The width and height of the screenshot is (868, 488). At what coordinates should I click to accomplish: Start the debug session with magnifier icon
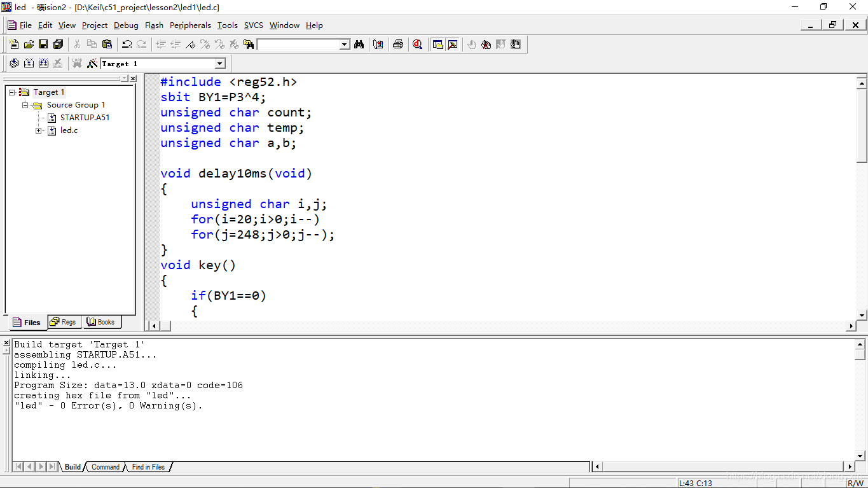tap(418, 45)
